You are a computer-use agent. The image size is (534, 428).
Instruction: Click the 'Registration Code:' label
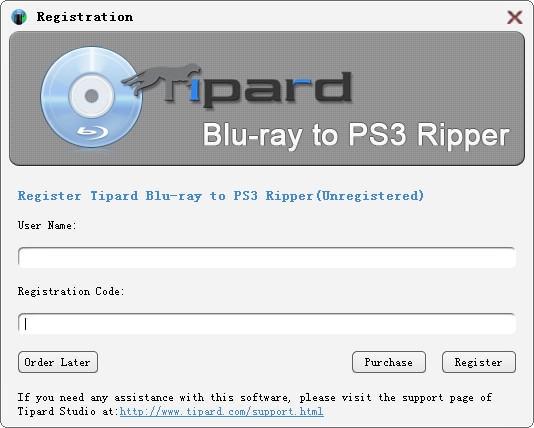click(x=71, y=291)
